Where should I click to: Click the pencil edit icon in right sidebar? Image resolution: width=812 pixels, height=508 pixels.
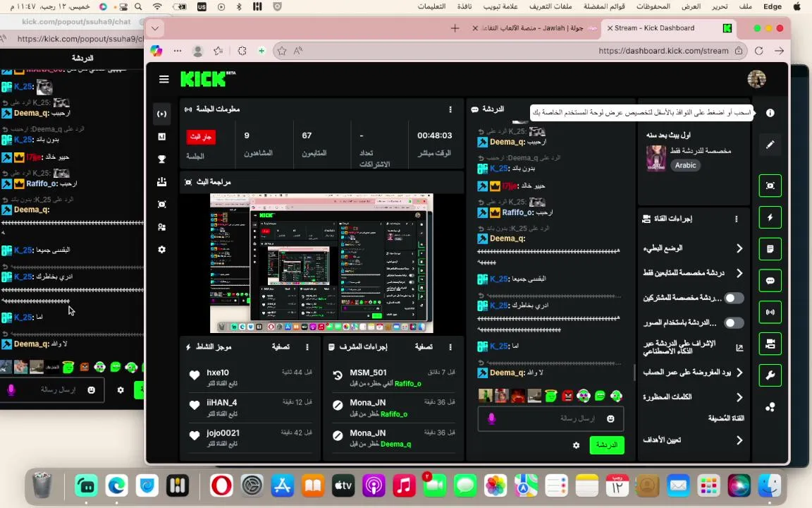[x=770, y=145]
